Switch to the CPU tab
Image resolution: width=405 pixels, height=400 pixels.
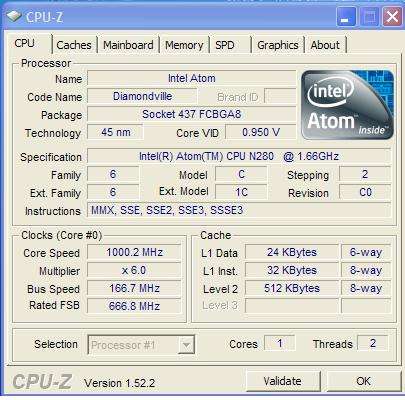[25, 44]
